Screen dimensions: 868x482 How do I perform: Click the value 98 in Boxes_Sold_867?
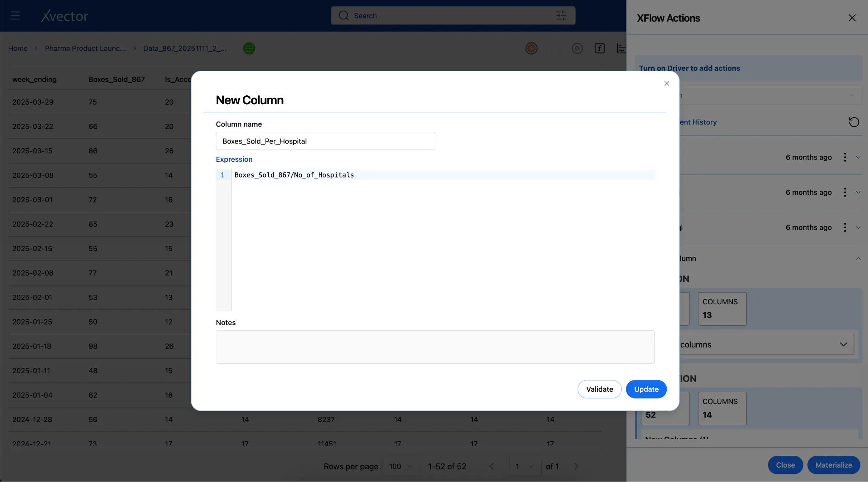click(93, 346)
